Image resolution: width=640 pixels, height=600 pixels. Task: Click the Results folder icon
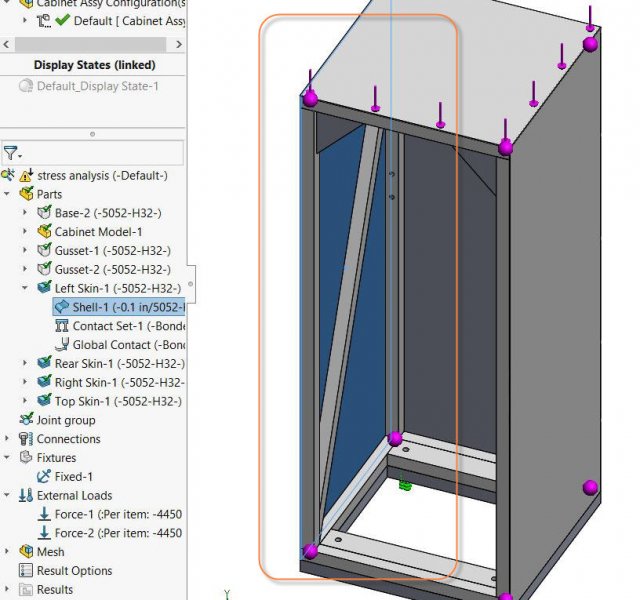[x=26, y=589]
